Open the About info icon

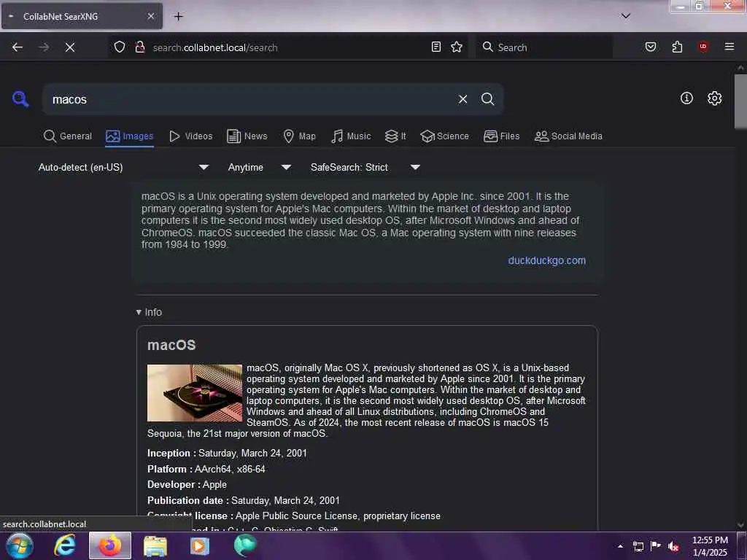pyautogui.click(x=686, y=98)
